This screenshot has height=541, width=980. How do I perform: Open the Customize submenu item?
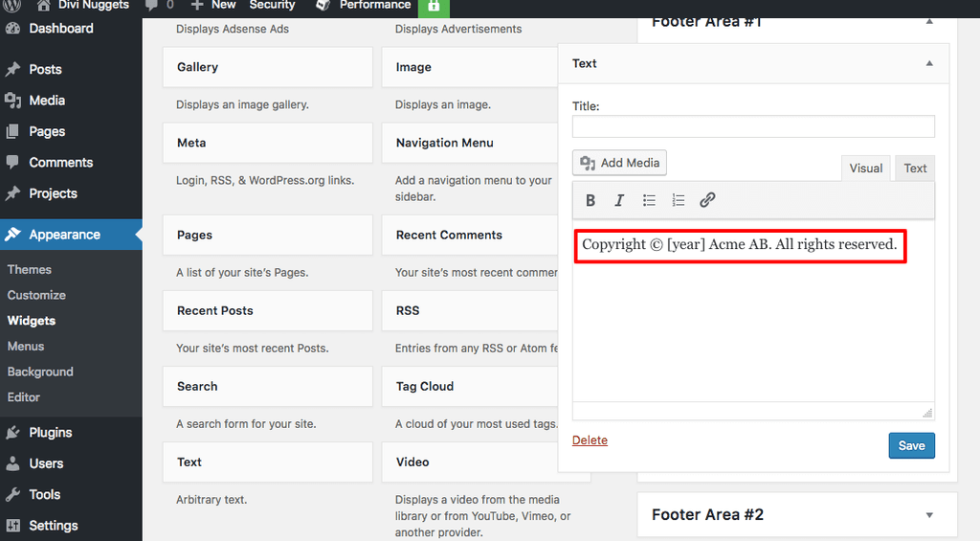(36, 295)
